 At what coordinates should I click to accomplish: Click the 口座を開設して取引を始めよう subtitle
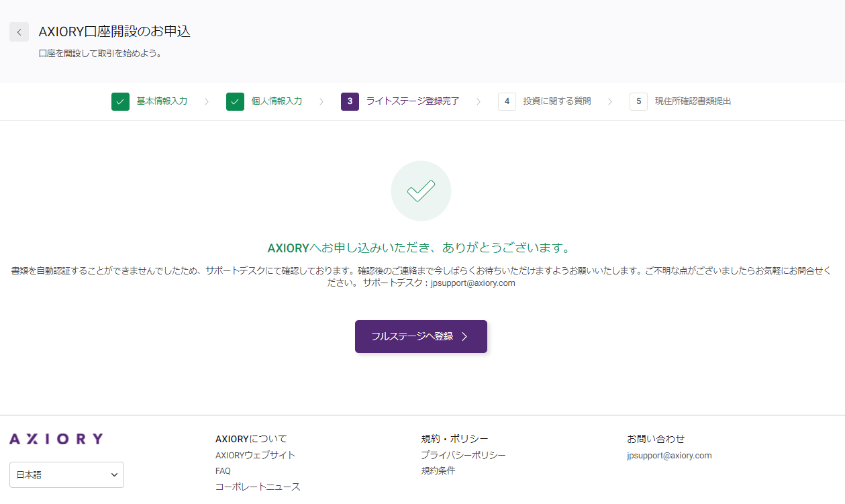coord(101,53)
